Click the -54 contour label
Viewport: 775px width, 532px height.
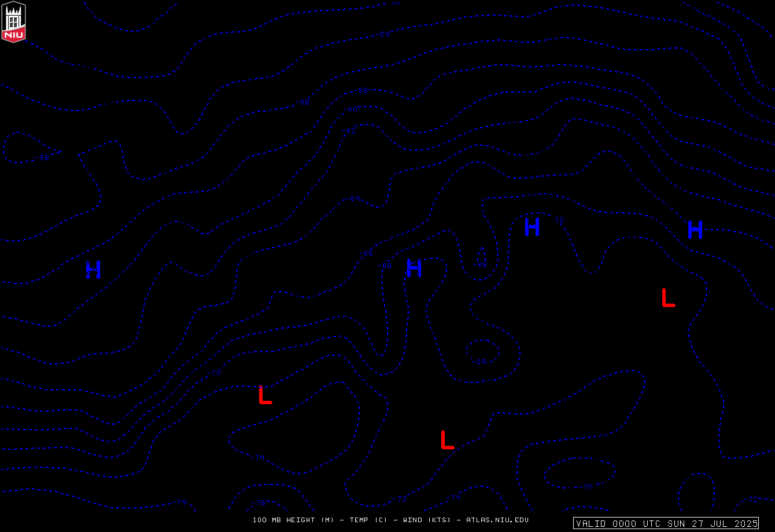(382, 35)
